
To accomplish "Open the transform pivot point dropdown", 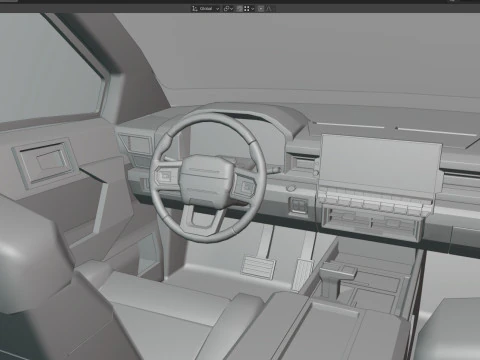I will 228,9.
